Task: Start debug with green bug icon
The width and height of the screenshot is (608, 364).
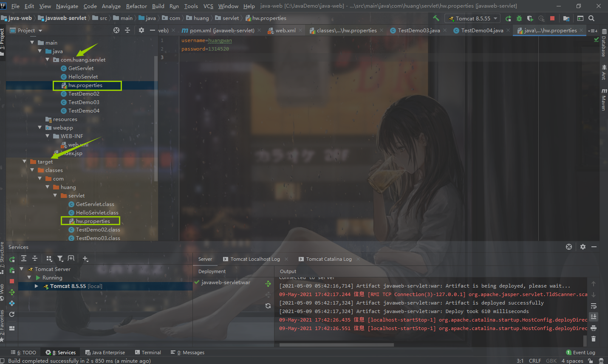Action: [519, 18]
